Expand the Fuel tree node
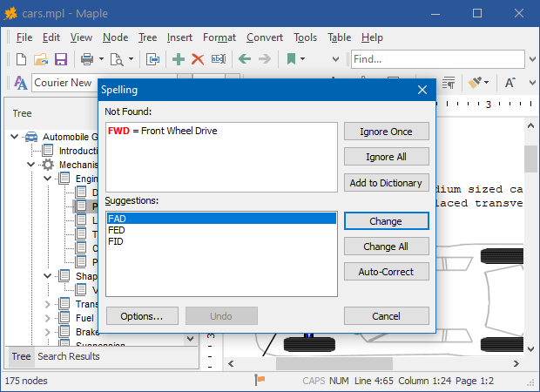The image size is (540, 392). [48, 318]
